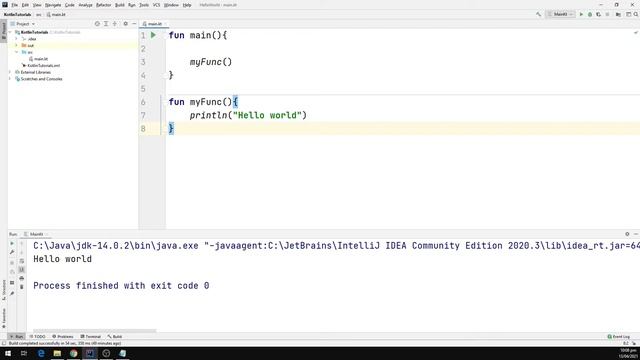The height and width of the screenshot is (360, 640).
Task: Hide the Run panel with minimize icon
Action: (636, 234)
